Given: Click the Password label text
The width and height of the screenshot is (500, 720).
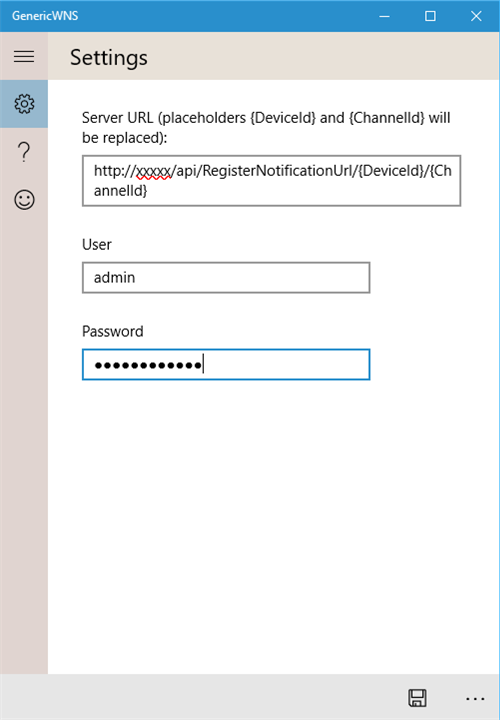Looking at the screenshot, I should click(112, 331).
